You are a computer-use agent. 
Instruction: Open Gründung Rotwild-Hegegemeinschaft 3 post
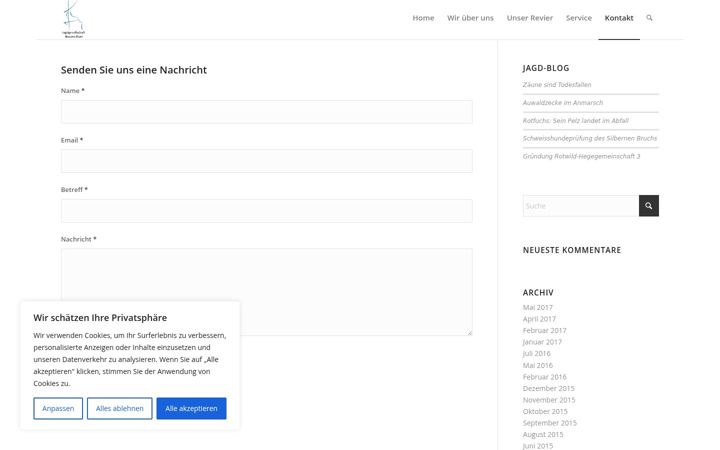tap(581, 156)
